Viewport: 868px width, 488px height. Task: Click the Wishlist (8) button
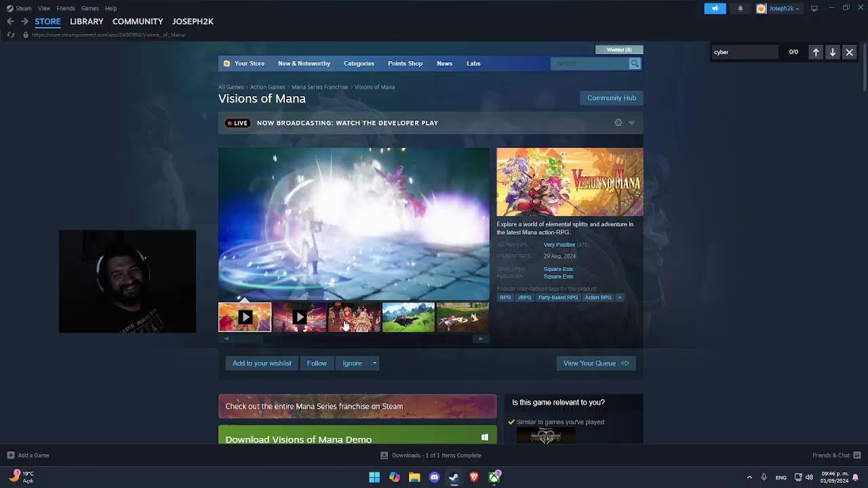tap(619, 49)
